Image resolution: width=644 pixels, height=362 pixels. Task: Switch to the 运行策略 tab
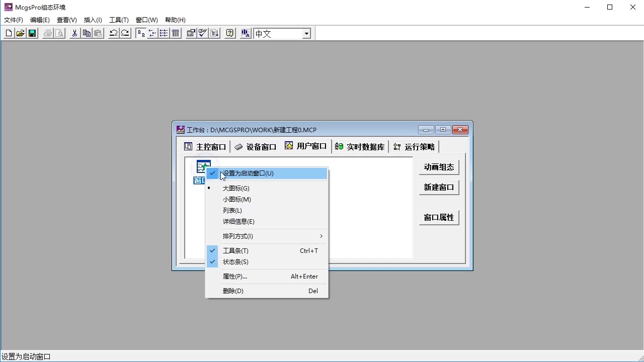tap(415, 147)
